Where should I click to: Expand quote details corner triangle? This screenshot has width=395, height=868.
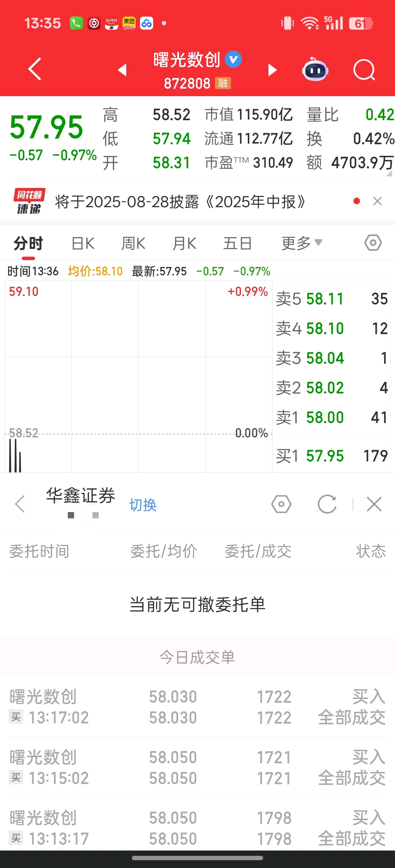(389, 173)
